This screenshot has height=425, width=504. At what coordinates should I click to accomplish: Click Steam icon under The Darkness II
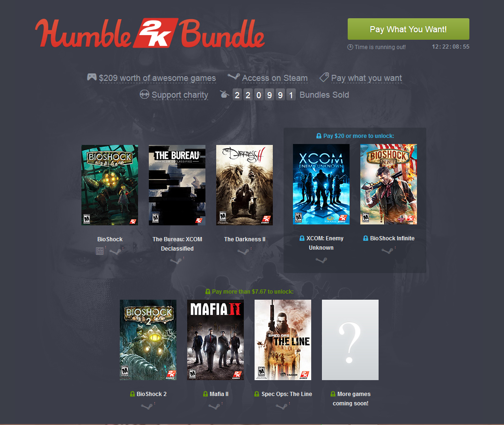[243, 252]
